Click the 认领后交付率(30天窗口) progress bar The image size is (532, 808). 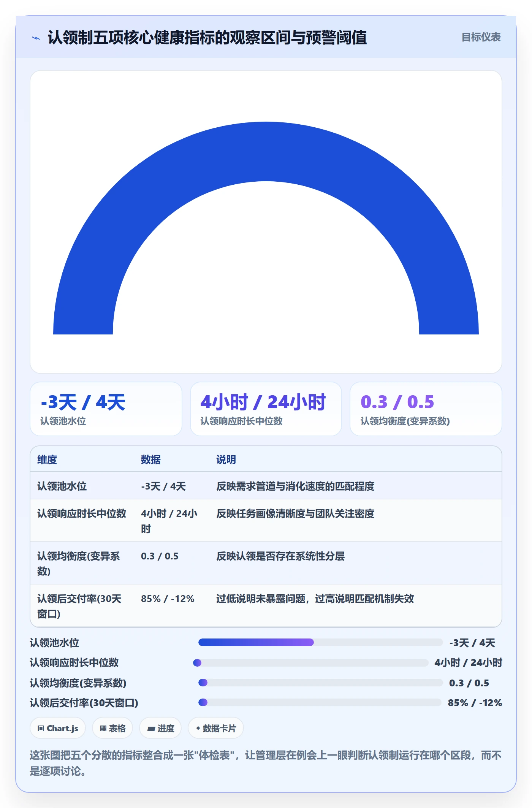click(x=320, y=702)
